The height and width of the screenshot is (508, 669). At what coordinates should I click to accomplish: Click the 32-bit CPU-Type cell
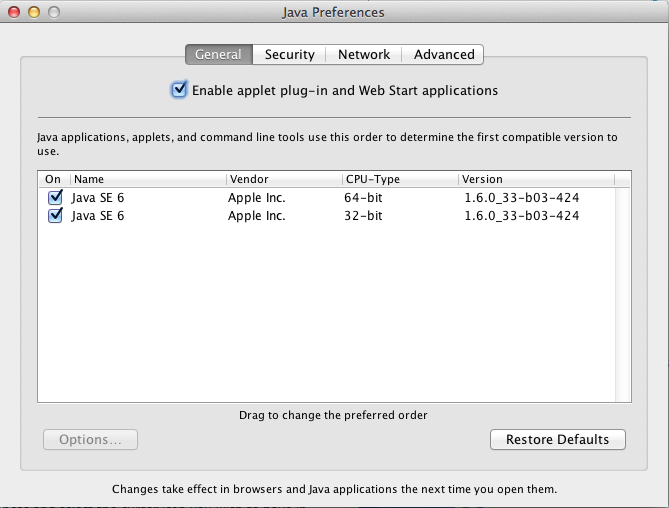click(363, 215)
